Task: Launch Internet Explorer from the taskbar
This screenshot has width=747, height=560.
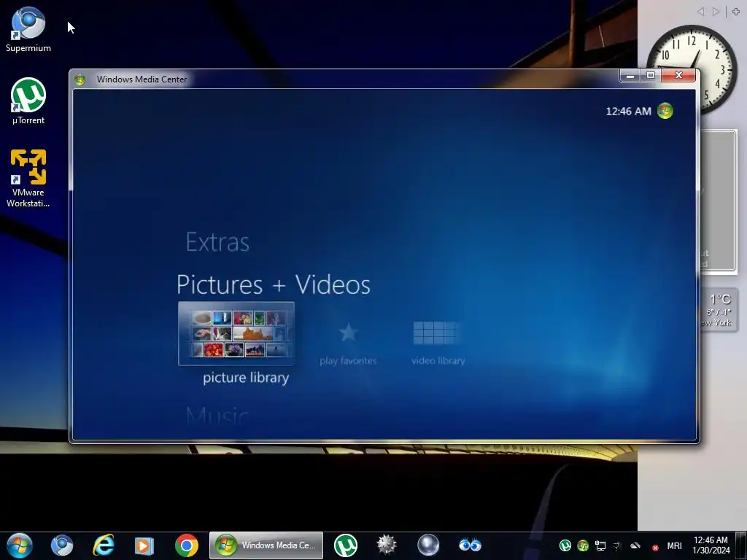Action: (104, 545)
